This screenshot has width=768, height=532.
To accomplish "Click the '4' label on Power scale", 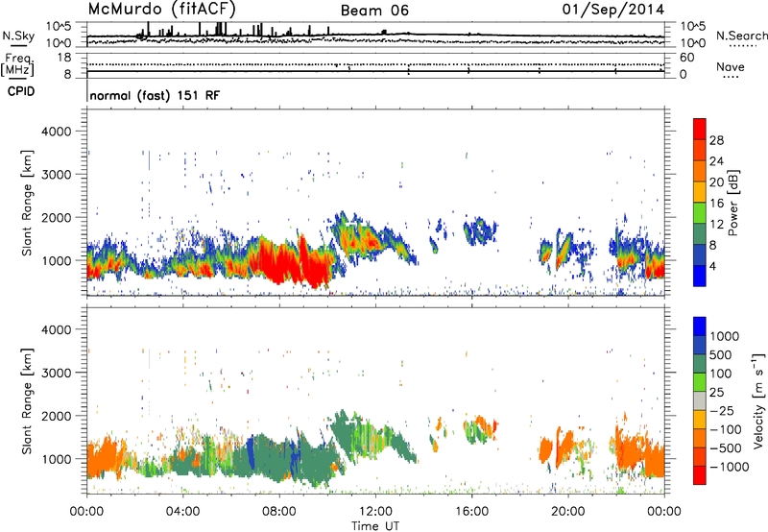I will pos(712,266).
